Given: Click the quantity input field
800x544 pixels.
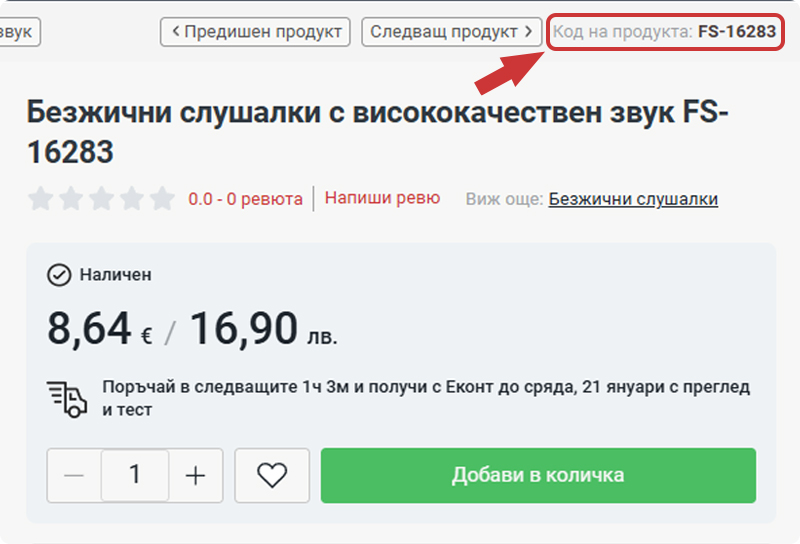Looking at the screenshot, I should tap(135, 475).
